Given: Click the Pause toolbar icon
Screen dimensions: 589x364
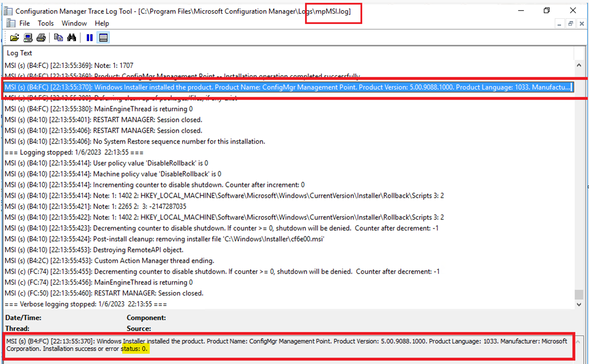Looking at the screenshot, I should 89,38.
